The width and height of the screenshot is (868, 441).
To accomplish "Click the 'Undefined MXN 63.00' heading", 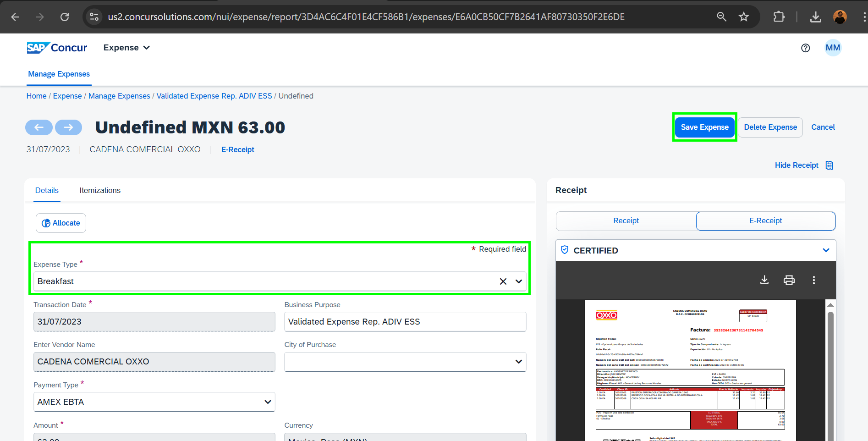I will coord(190,127).
